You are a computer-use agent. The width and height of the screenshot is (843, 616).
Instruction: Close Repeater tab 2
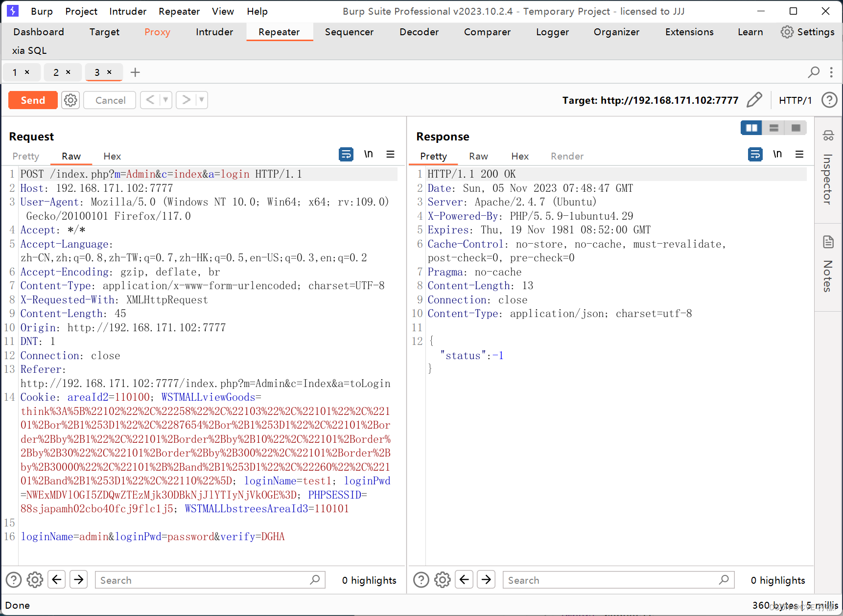click(x=68, y=72)
